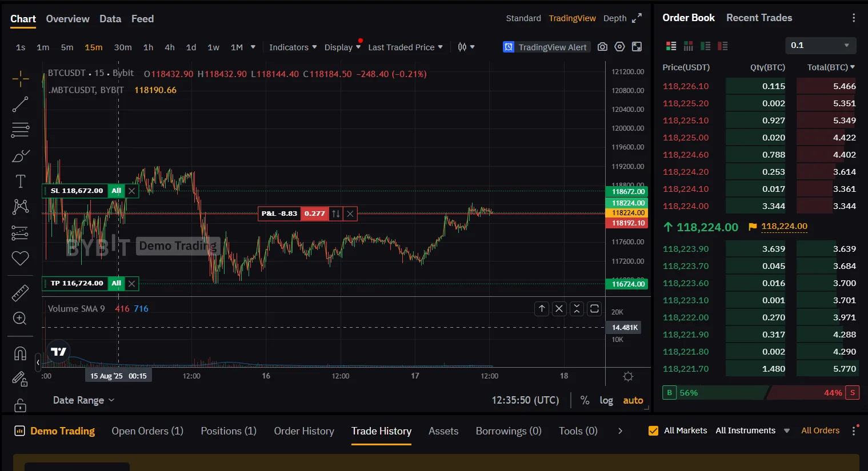
Task: Toggle lock all drawings
Action: 20,405
